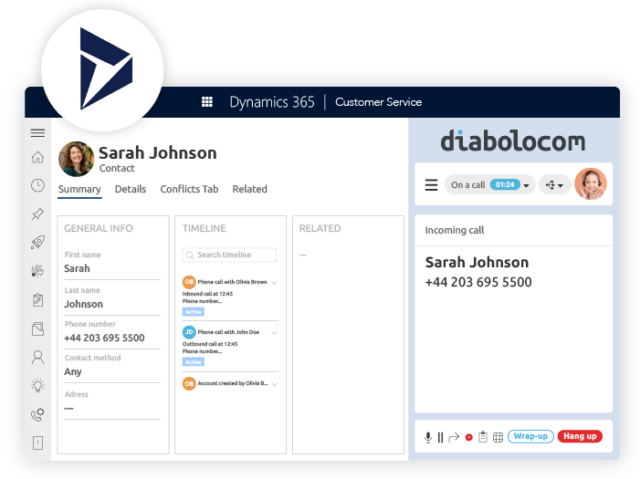Click the empty Adress field
Image resolution: width=640 pixels, height=479 pixels.
(x=112, y=409)
